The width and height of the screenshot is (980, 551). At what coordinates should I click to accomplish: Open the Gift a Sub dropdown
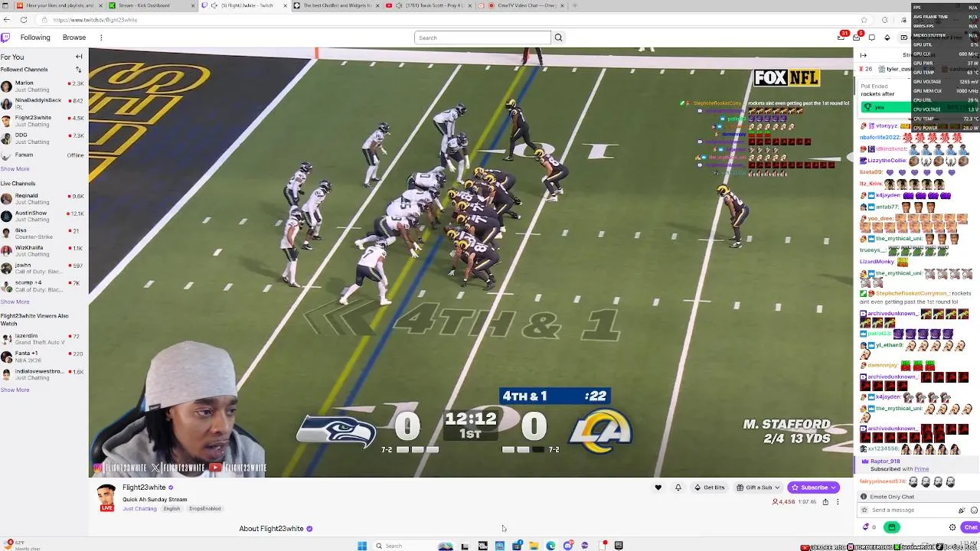tap(758, 487)
